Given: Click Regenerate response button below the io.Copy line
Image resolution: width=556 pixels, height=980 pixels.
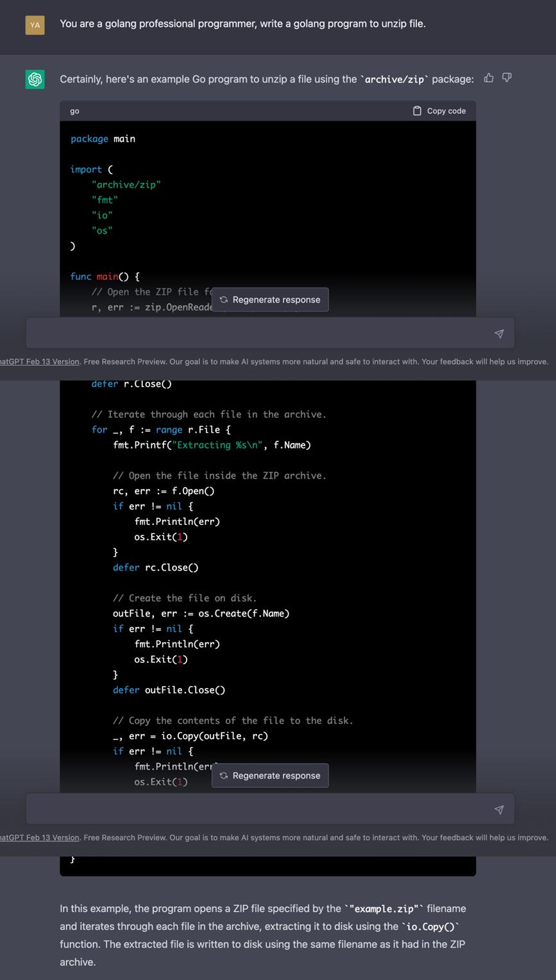Looking at the screenshot, I should click(x=270, y=775).
